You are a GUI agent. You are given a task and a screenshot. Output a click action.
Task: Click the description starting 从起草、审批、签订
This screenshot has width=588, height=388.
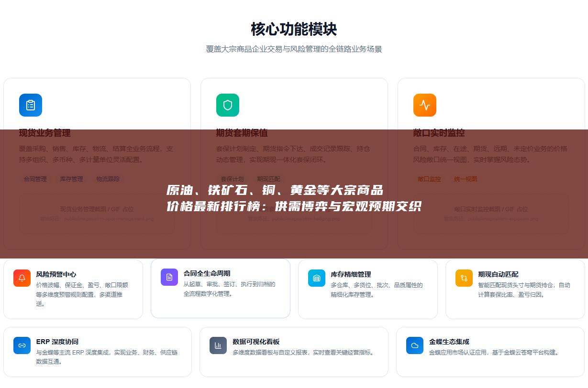point(230,289)
